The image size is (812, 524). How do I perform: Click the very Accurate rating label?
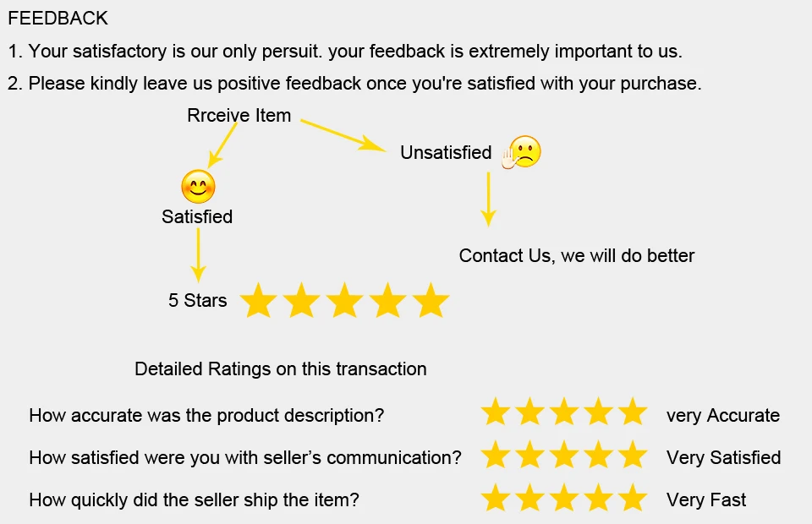[x=723, y=415]
